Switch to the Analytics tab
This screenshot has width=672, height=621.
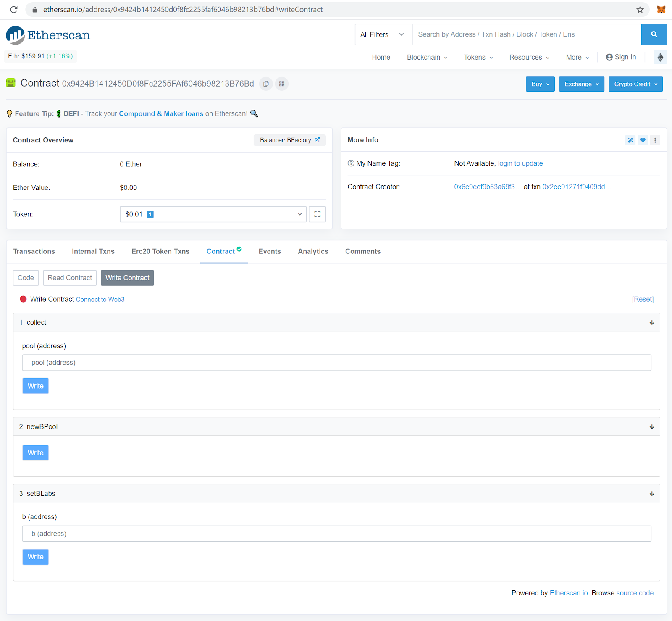313,251
